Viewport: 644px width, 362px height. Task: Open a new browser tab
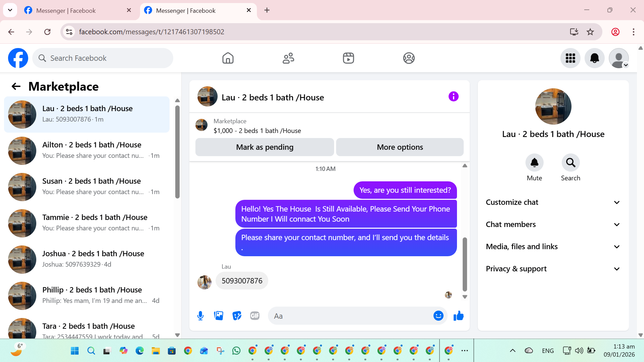coord(267,10)
